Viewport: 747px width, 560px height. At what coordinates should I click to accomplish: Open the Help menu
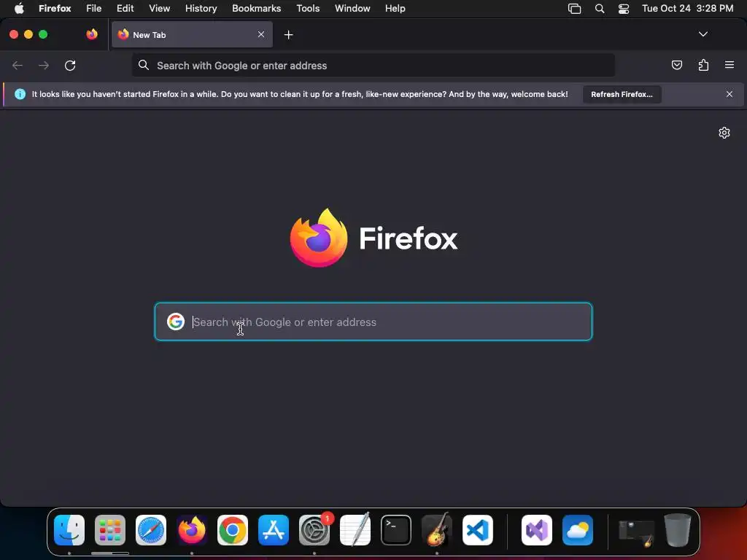tap(395, 8)
